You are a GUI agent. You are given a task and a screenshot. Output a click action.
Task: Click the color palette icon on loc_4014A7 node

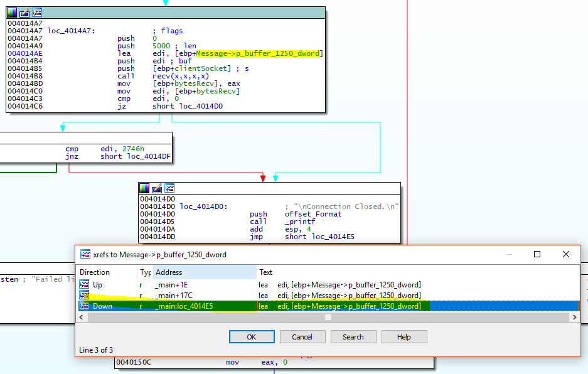pyautogui.click(x=13, y=13)
